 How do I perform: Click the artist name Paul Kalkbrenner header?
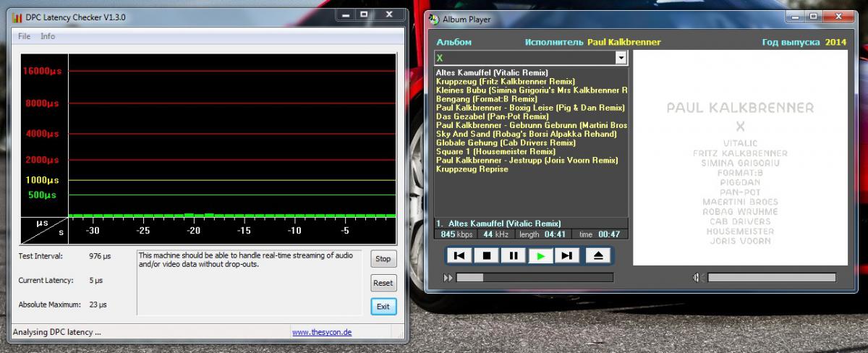(x=624, y=42)
